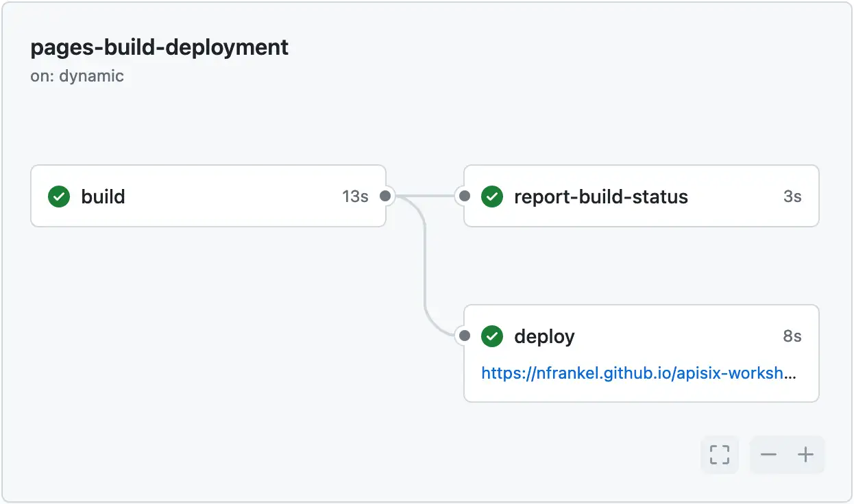This screenshot has height=504, width=854.
Task: Click the connector dot left of deploy card
Action: pos(464,336)
